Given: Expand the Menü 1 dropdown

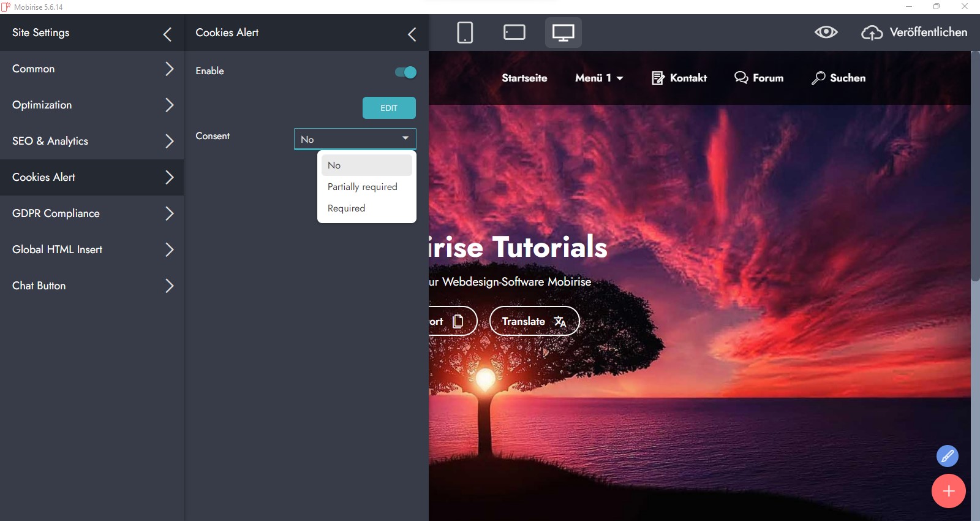Looking at the screenshot, I should coord(598,78).
